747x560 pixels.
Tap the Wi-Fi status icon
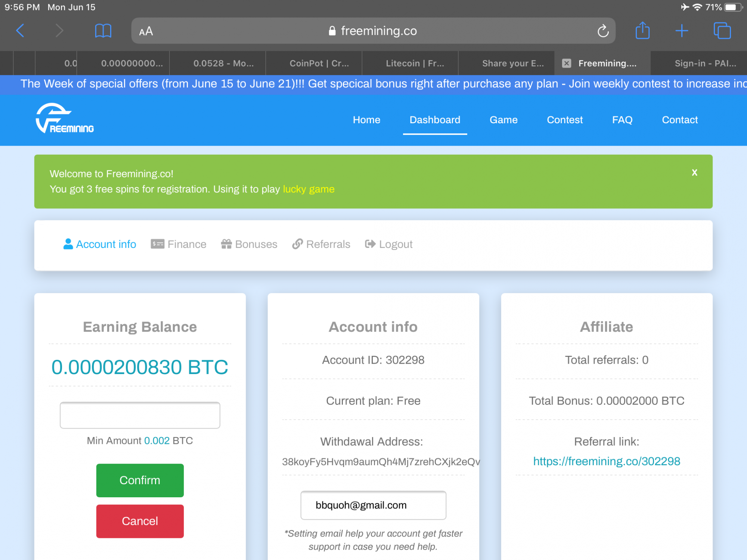(697, 7)
